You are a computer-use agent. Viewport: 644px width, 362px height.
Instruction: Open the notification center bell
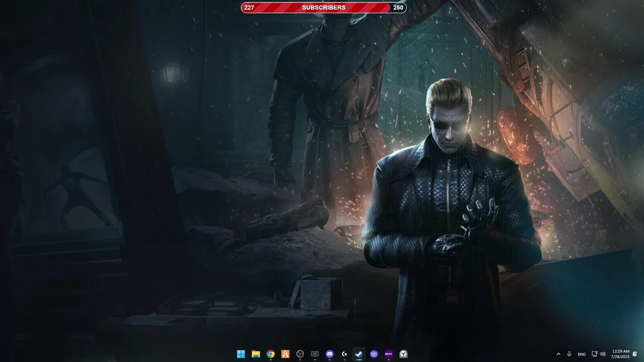coord(635,354)
